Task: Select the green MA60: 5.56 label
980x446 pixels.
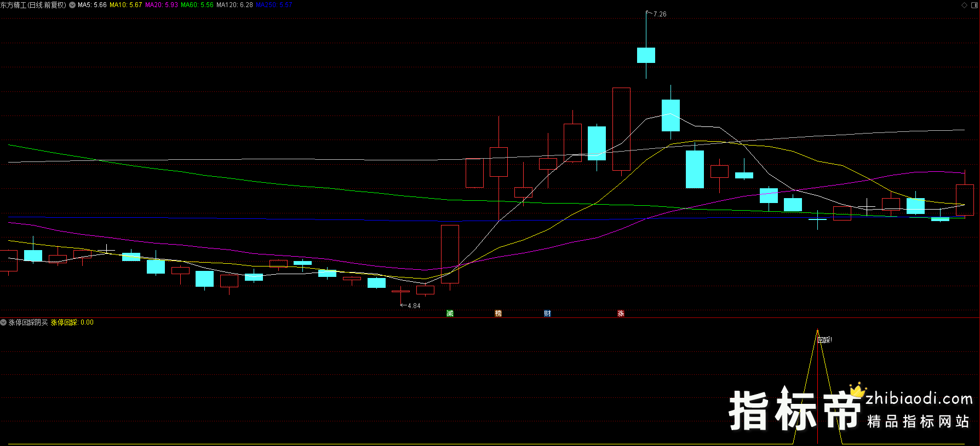Action: pos(197,5)
